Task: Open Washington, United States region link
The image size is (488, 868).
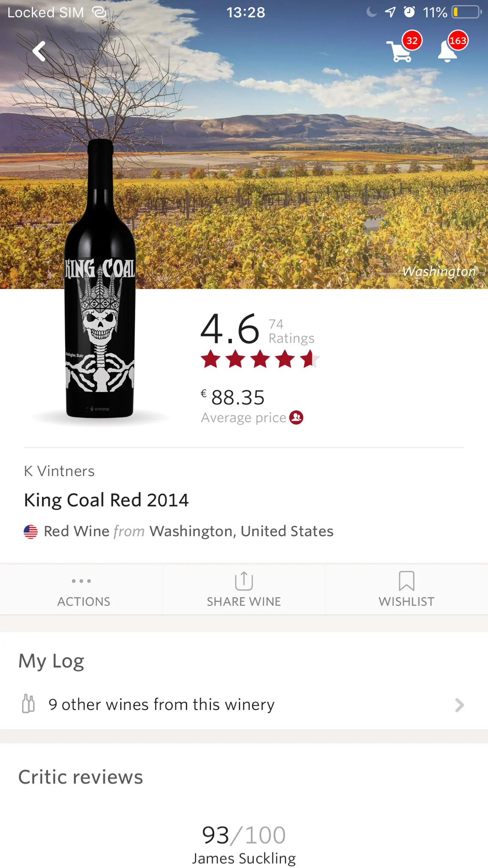Action: click(241, 531)
